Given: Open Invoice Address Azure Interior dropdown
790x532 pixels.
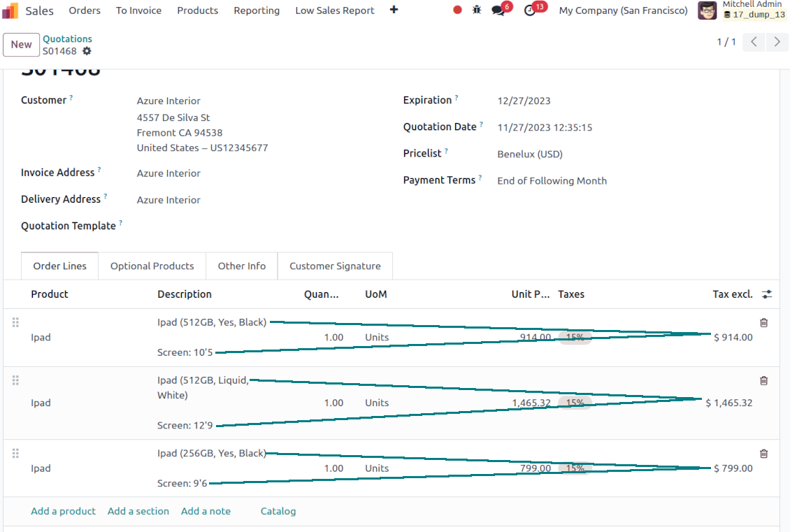Looking at the screenshot, I should pyautogui.click(x=168, y=173).
